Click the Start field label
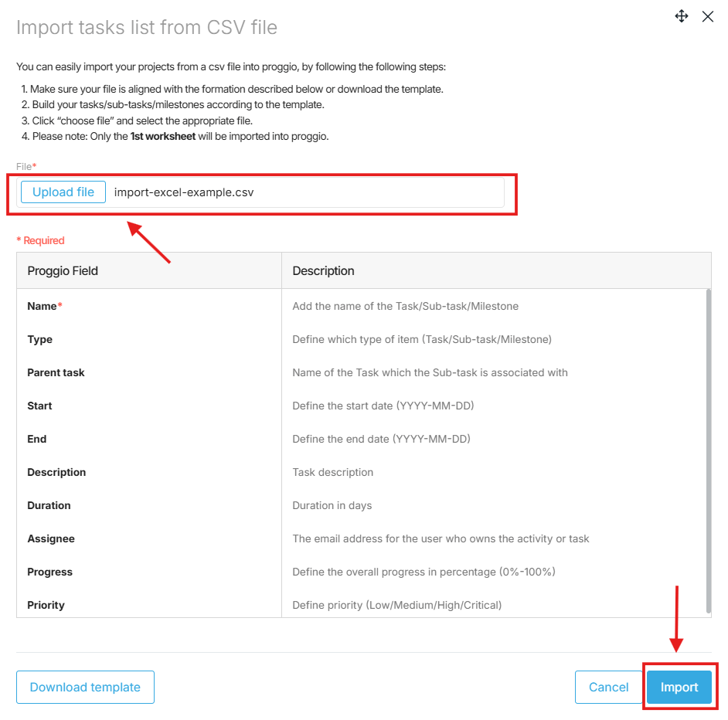728x720 pixels. pyautogui.click(x=39, y=406)
